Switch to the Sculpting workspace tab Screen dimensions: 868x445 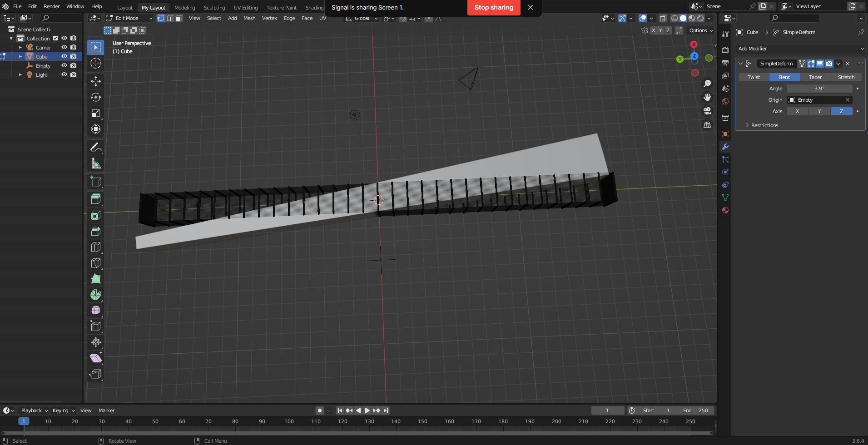[x=214, y=8]
